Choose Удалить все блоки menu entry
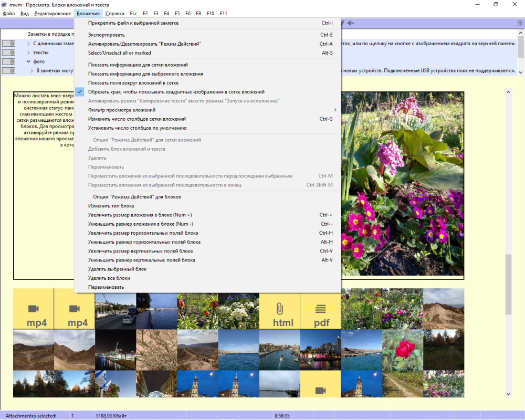Screen dimensions: 525x420 click(109, 278)
